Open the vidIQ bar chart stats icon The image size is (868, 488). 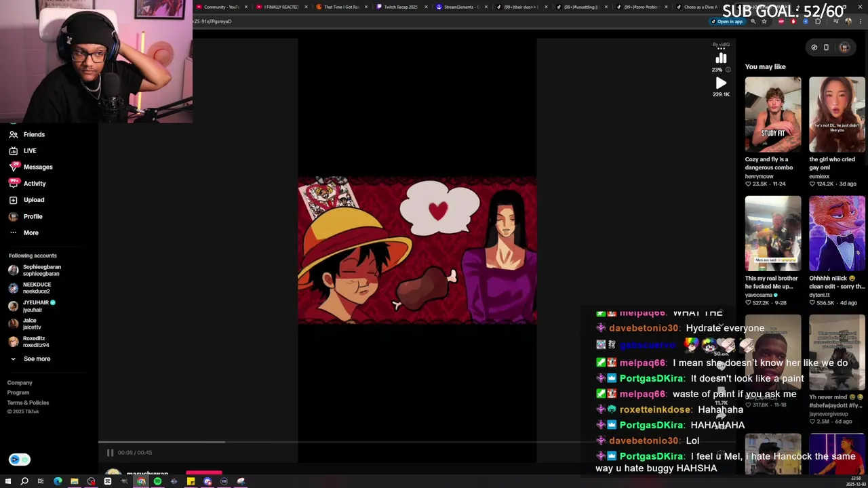pos(721,59)
